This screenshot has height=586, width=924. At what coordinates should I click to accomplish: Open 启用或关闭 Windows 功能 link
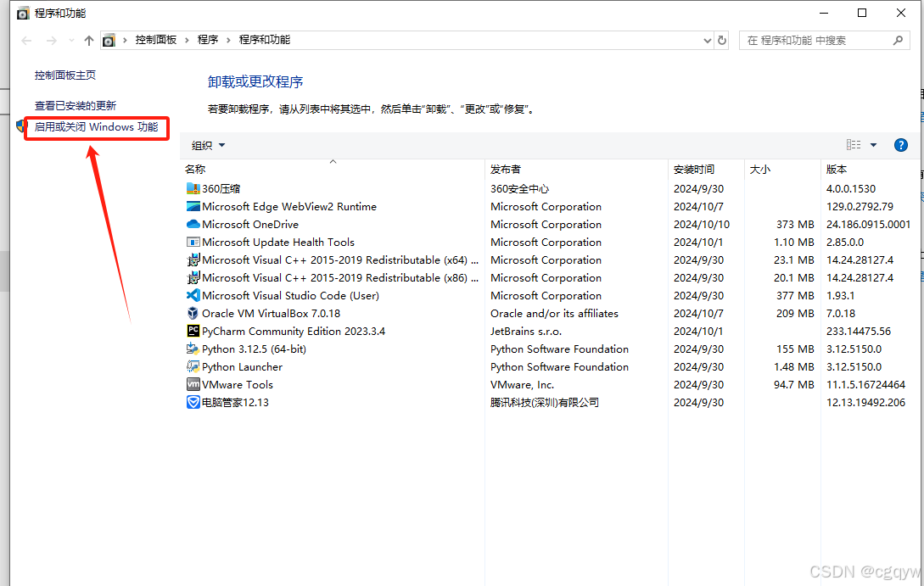pos(96,126)
